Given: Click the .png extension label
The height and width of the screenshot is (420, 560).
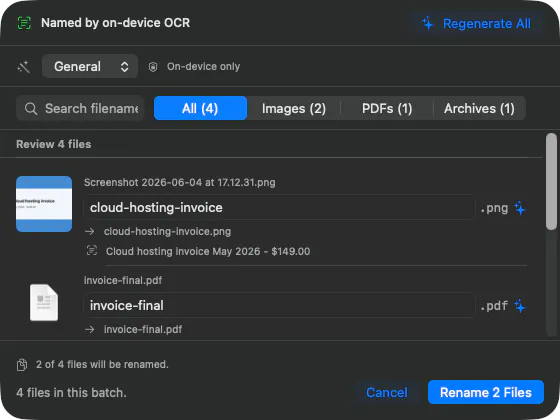Looking at the screenshot, I should tap(494, 208).
